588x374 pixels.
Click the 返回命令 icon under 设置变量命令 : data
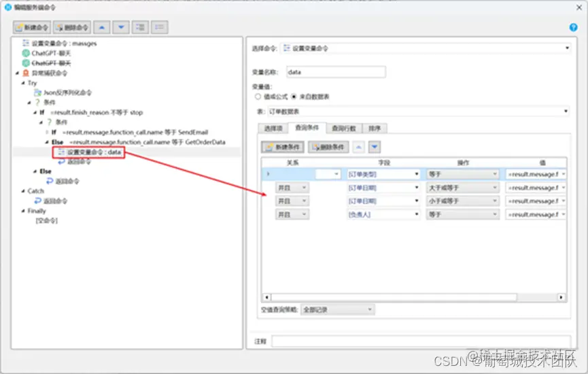coord(61,162)
